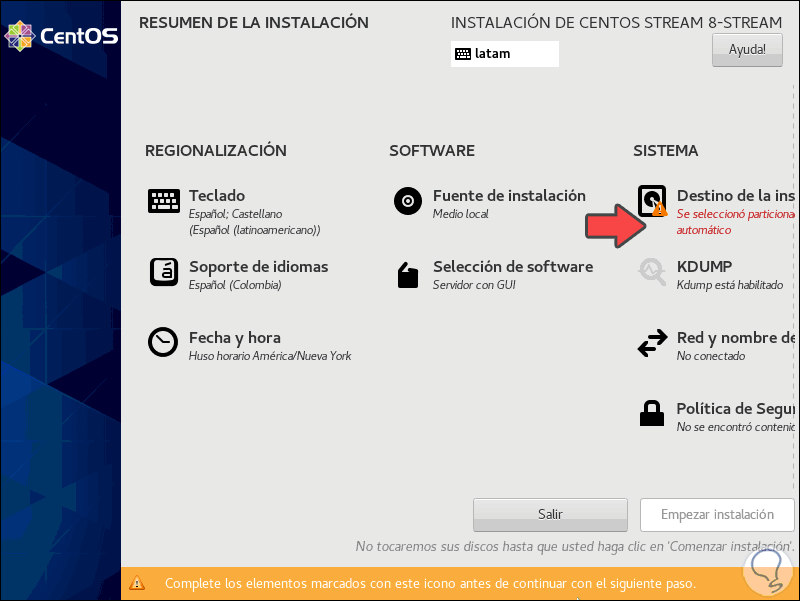Open the Fecha y hora clock icon
This screenshot has height=601, width=800.
point(163,342)
